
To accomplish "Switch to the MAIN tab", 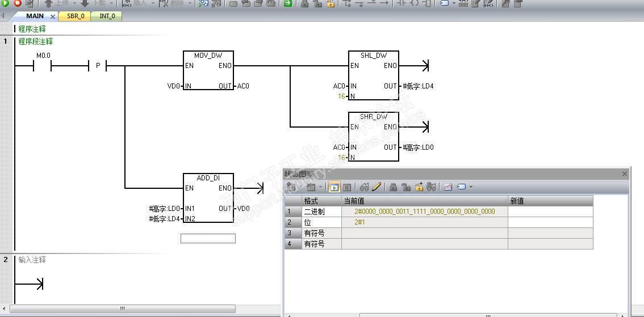I will click(x=35, y=16).
